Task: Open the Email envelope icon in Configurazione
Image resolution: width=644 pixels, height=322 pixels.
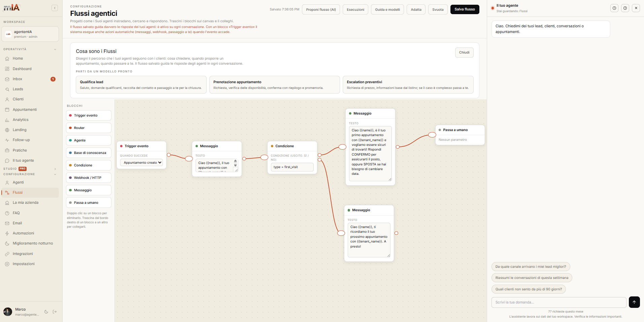Action: click(x=7, y=223)
